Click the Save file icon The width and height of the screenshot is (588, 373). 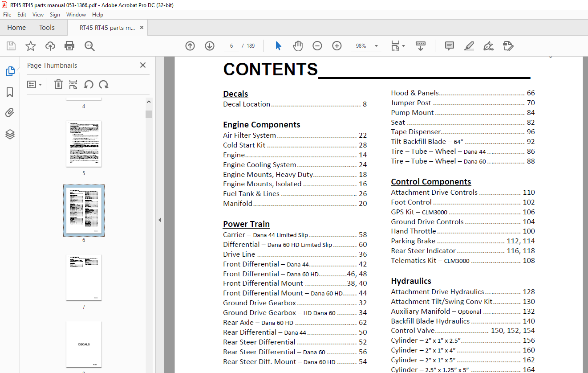(x=11, y=46)
